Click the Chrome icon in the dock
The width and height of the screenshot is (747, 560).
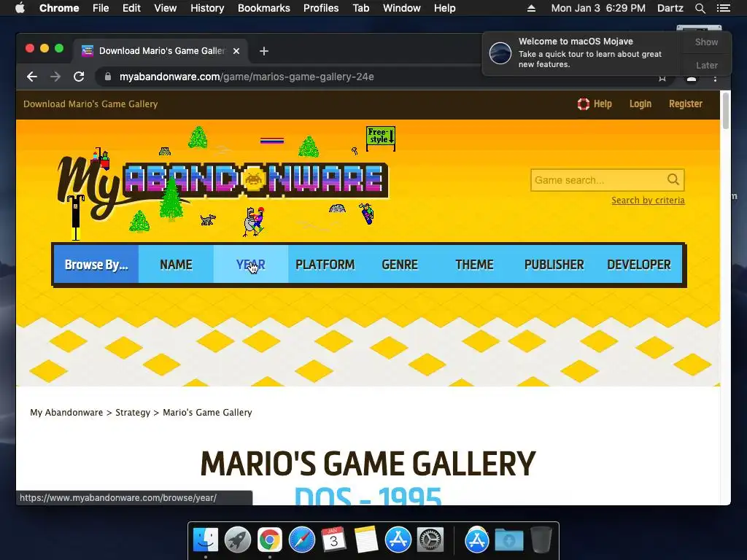point(270,540)
